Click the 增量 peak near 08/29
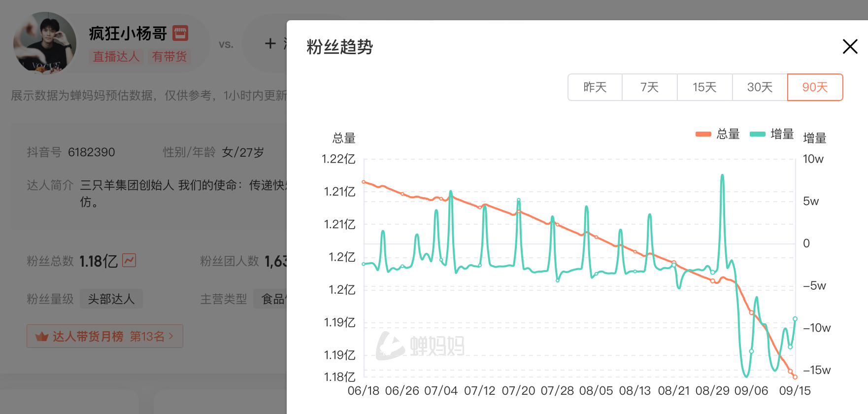This screenshot has height=414, width=868. 722,175
